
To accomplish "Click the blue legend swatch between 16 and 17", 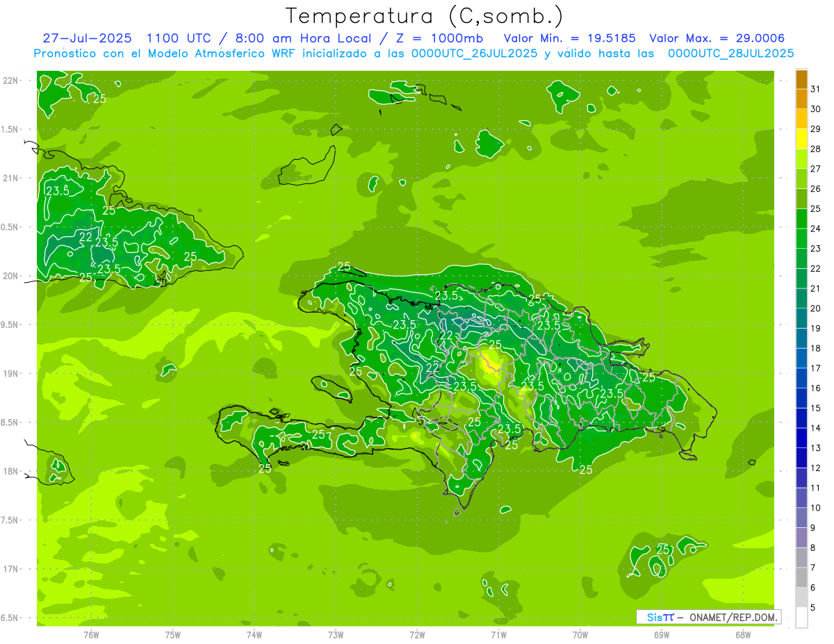I will point(801,378).
